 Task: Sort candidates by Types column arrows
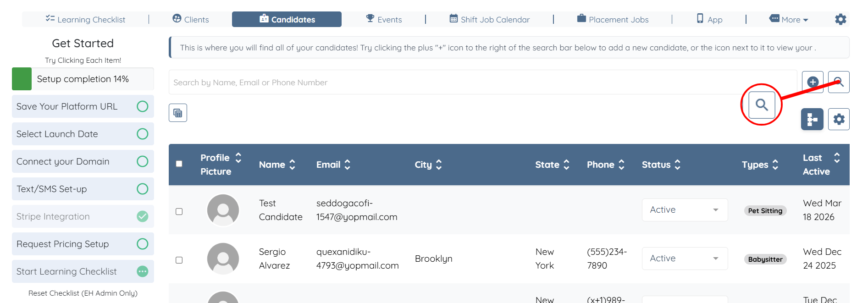(775, 165)
